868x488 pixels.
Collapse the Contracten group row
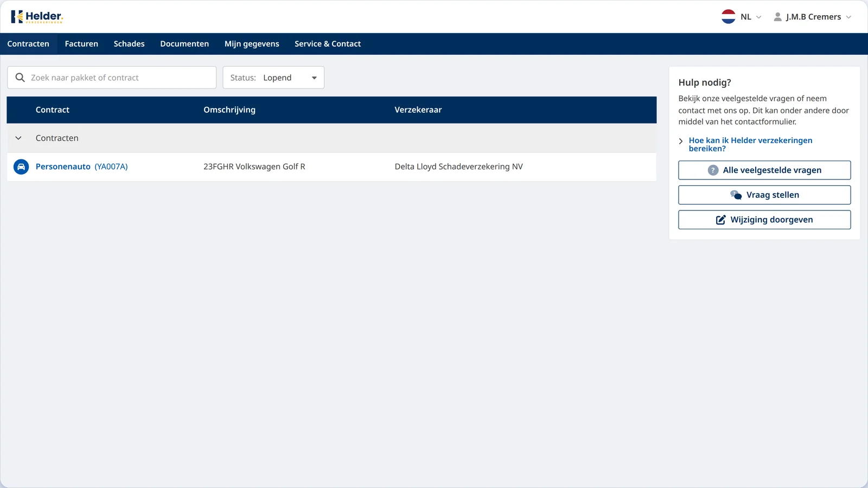18,138
